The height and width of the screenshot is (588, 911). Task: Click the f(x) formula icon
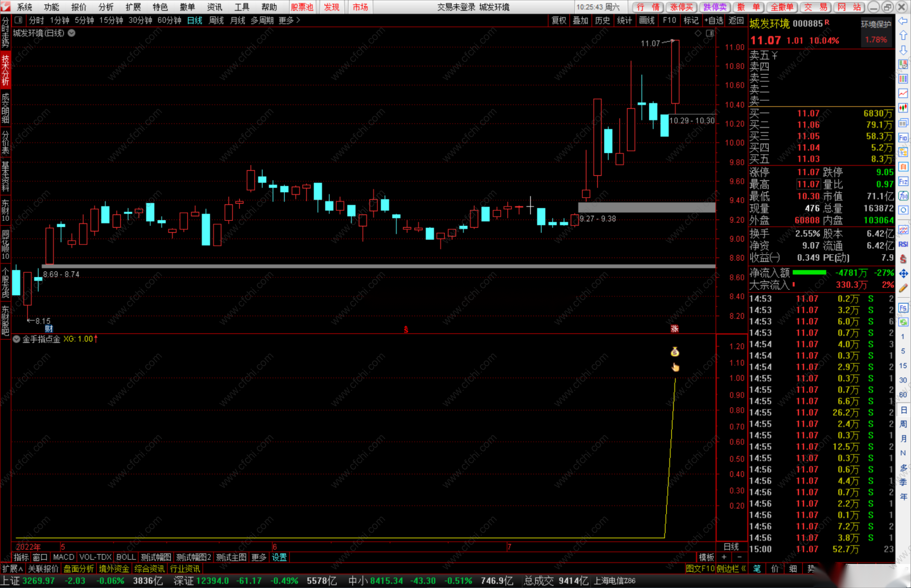click(x=903, y=196)
